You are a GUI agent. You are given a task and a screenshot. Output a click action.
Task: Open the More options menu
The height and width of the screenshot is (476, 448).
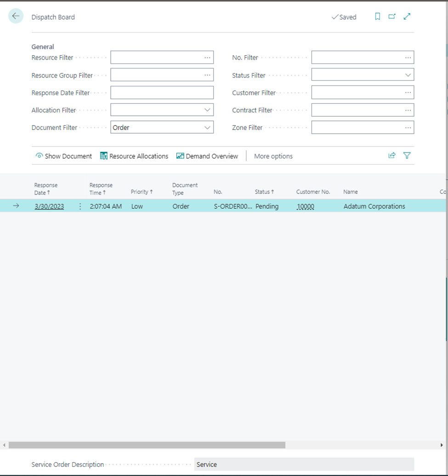tap(273, 156)
